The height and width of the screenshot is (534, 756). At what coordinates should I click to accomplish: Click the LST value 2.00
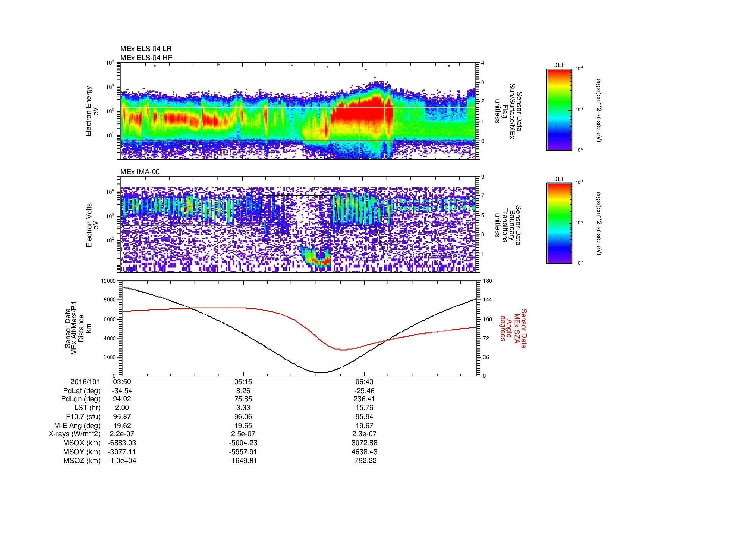[122, 408]
